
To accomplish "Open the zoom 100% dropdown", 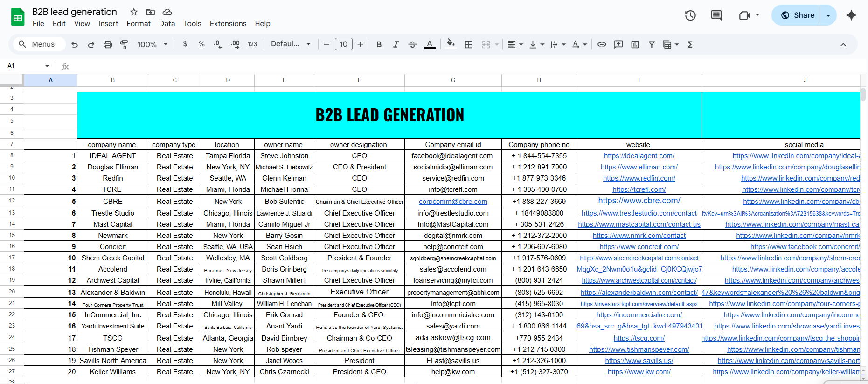I will coord(152,44).
